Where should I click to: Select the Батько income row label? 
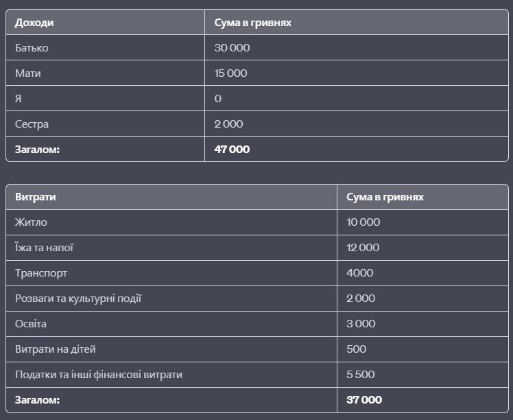pyautogui.click(x=32, y=48)
